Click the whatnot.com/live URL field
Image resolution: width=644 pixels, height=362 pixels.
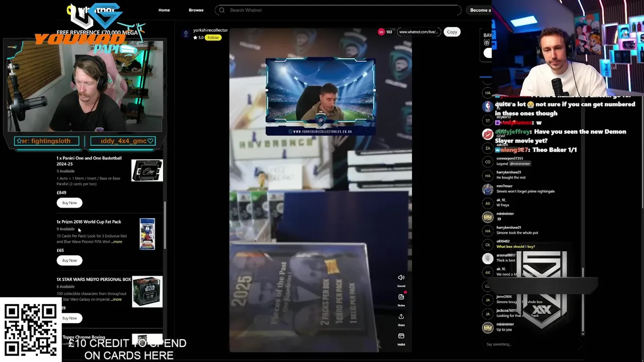pos(419,32)
